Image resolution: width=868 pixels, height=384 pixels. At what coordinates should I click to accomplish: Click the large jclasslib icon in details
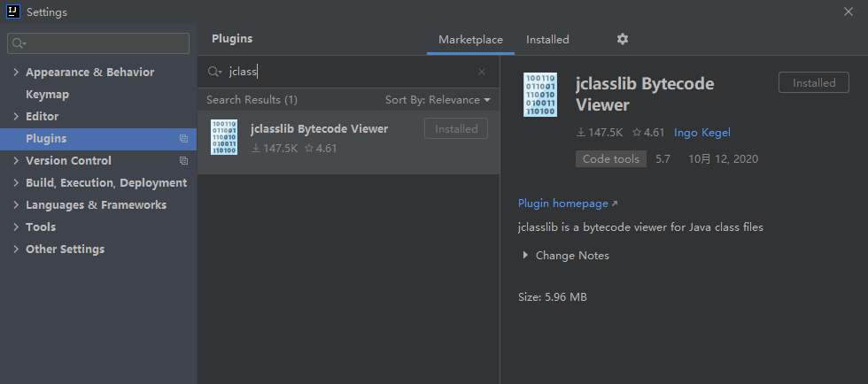[x=540, y=96]
